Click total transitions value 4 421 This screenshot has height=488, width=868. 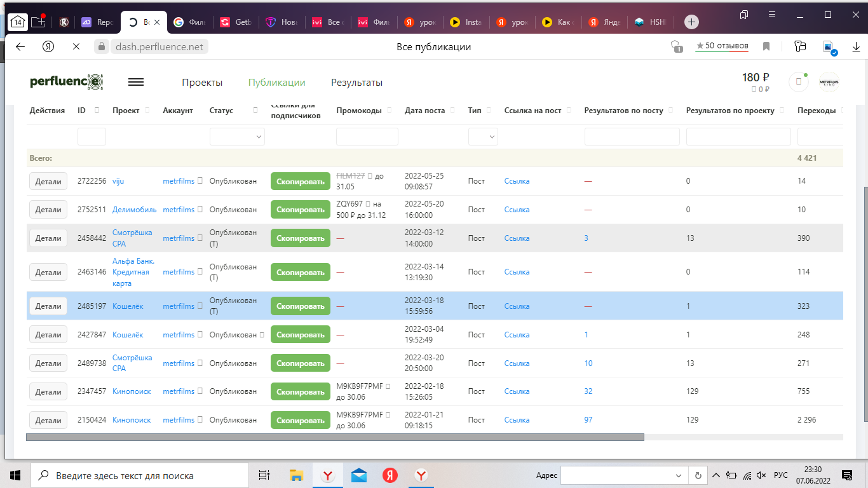tap(807, 158)
